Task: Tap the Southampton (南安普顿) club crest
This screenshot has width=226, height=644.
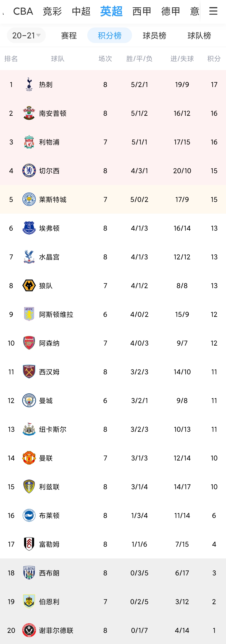Action: coord(29,113)
